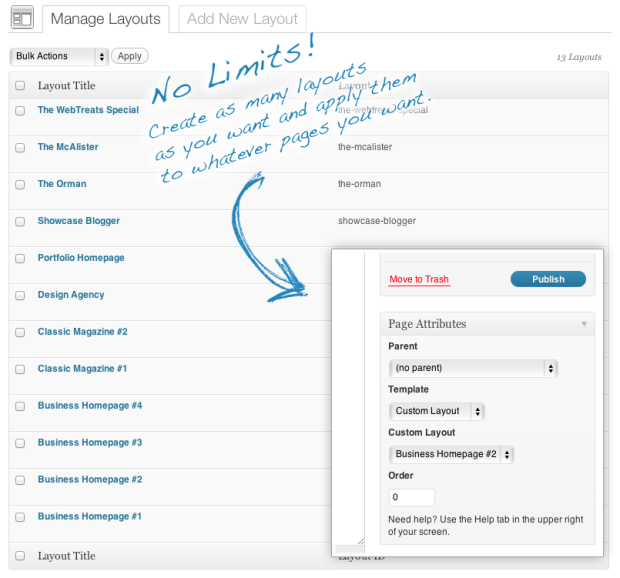Check the box for The McAlister
The width and height of the screenshot is (620, 578).
click(20, 147)
